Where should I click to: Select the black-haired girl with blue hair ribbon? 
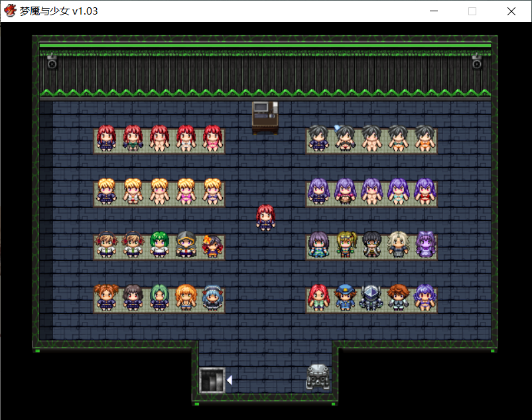pyautogui.click(x=345, y=137)
